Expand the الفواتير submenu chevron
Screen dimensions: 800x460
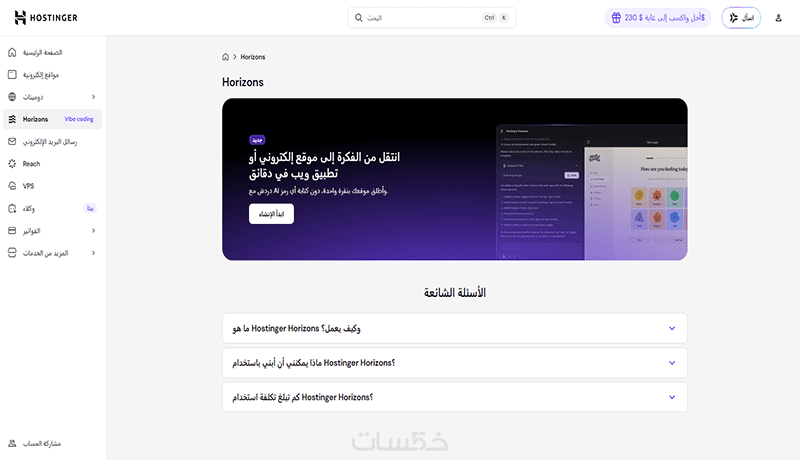tap(93, 231)
